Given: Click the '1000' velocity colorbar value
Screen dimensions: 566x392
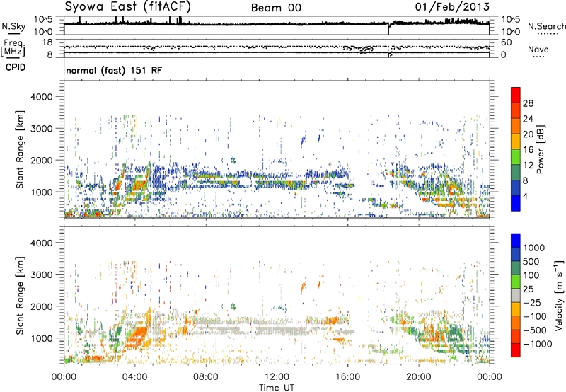Looking at the screenshot, I should pos(534,248).
